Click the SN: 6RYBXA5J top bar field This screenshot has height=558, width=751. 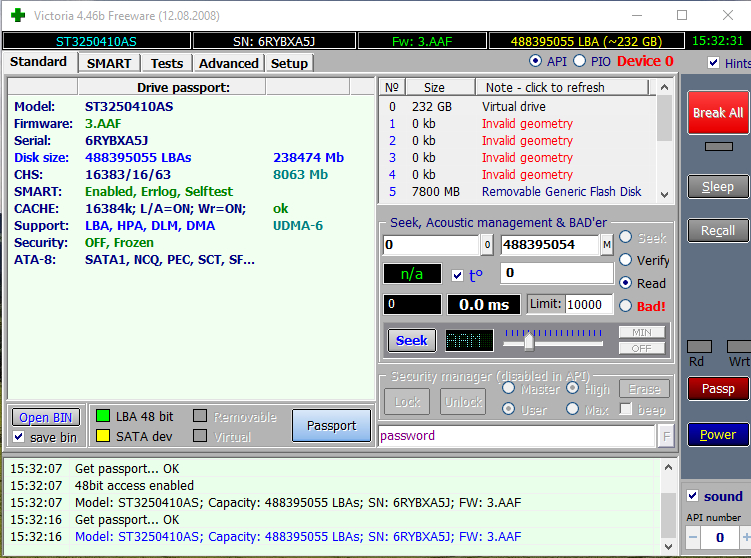(274, 42)
